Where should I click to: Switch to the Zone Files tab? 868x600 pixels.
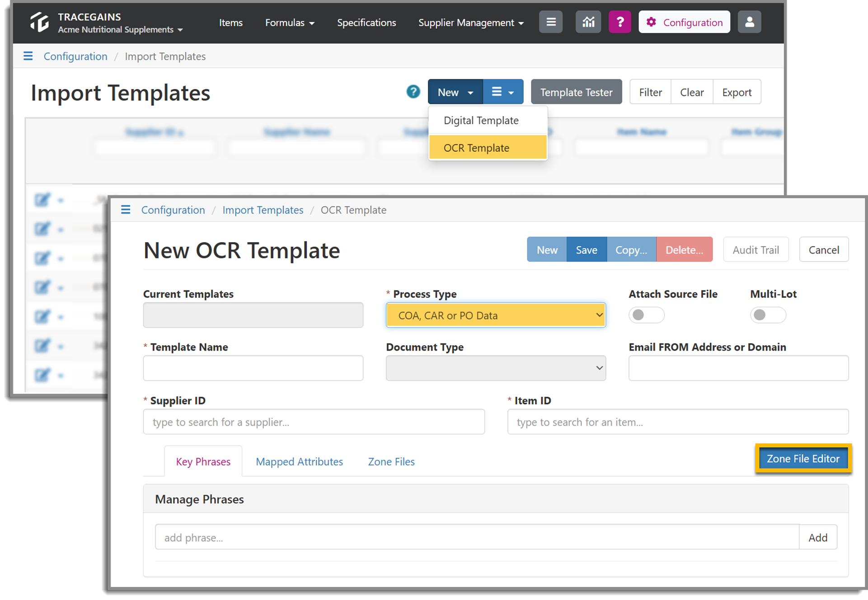click(x=391, y=462)
